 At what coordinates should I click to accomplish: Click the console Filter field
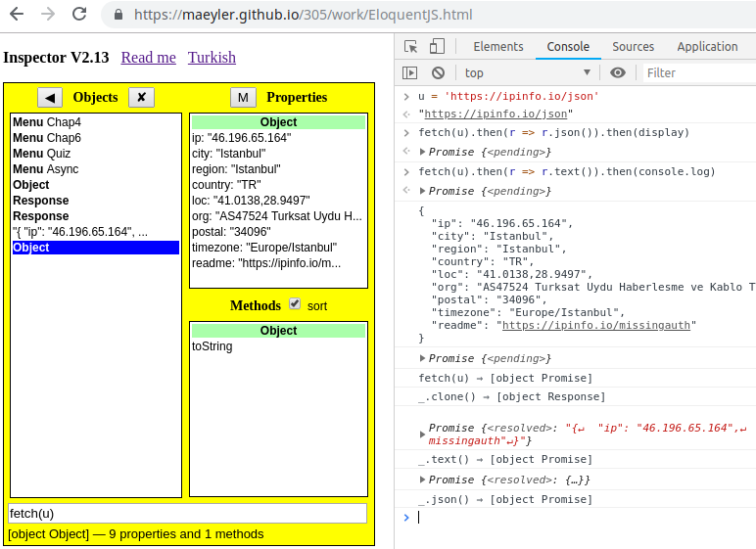699,72
